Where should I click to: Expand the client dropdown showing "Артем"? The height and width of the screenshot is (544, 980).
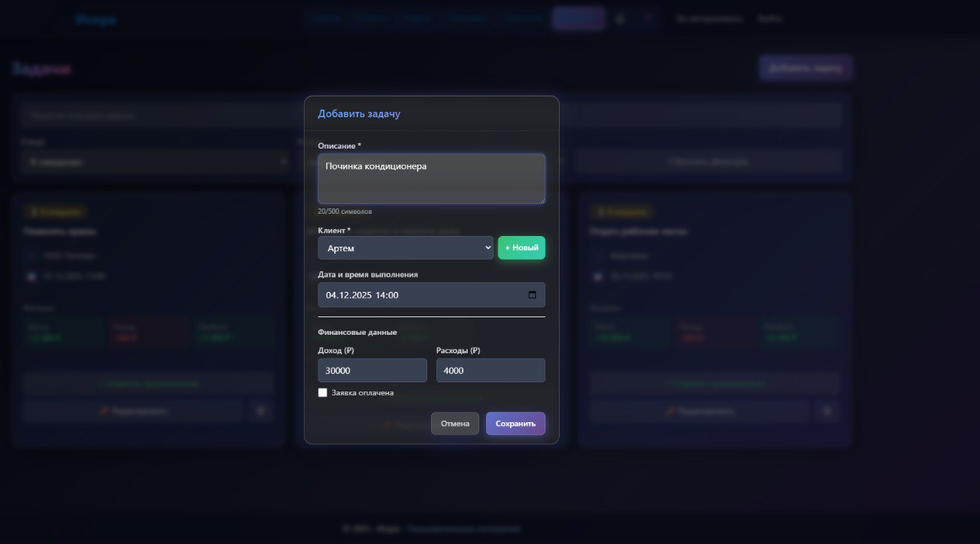click(x=405, y=248)
